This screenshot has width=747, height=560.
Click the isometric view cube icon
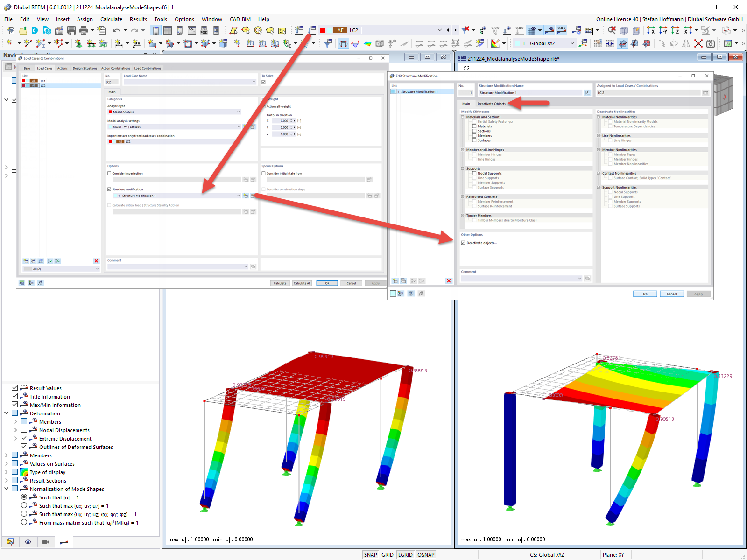(x=624, y=30)
